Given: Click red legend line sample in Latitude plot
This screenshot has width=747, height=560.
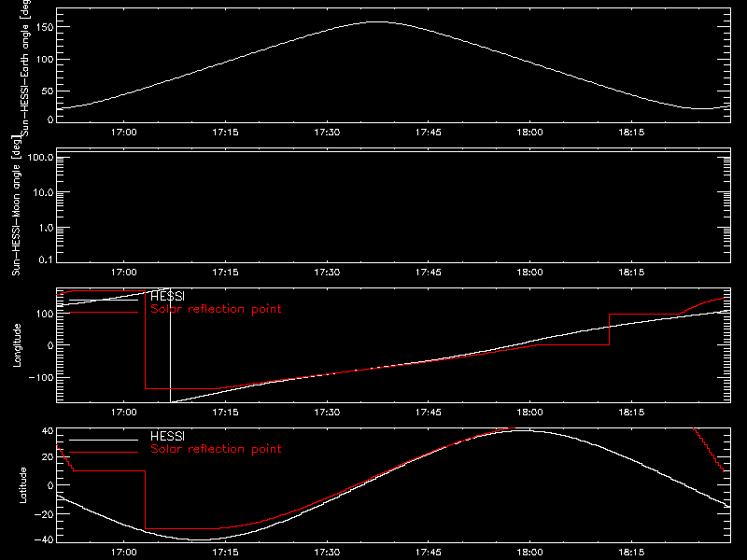Looking at the screenshot, I should (x=104, y=452).
